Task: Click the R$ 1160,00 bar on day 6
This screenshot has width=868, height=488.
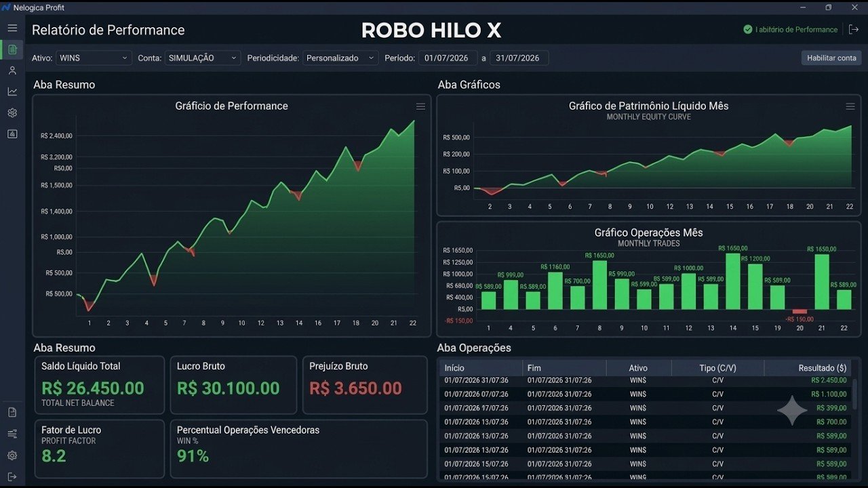Action: pos(555,291)
